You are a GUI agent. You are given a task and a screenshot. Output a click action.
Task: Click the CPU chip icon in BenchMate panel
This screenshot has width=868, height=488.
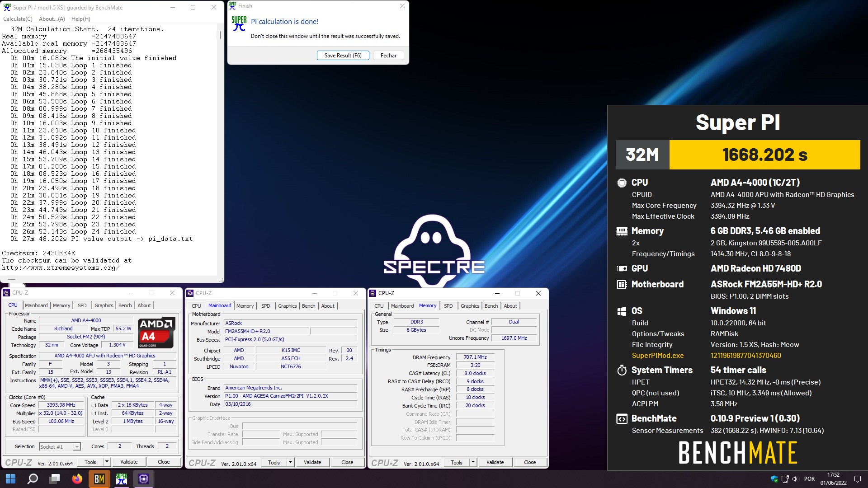[622, 183]
